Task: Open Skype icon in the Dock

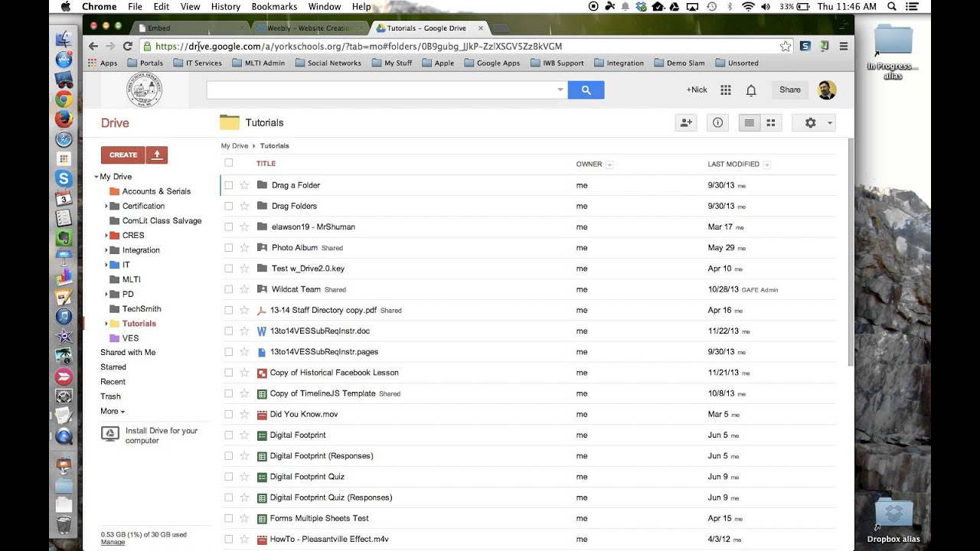Action: [x=64, y=178]
